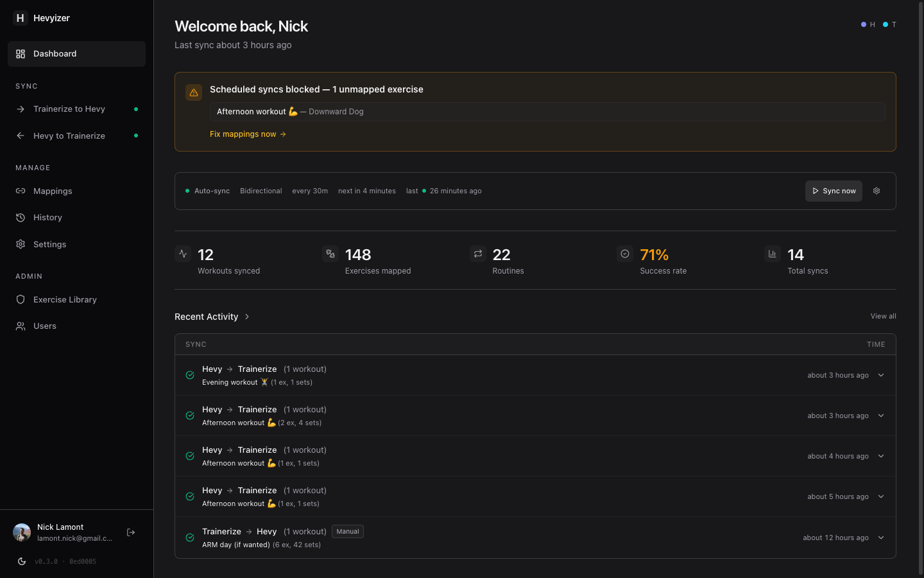This screenshot has height=578, width=924.
Task: Click Nick Lamont's profile avatar
Action: 22,532
